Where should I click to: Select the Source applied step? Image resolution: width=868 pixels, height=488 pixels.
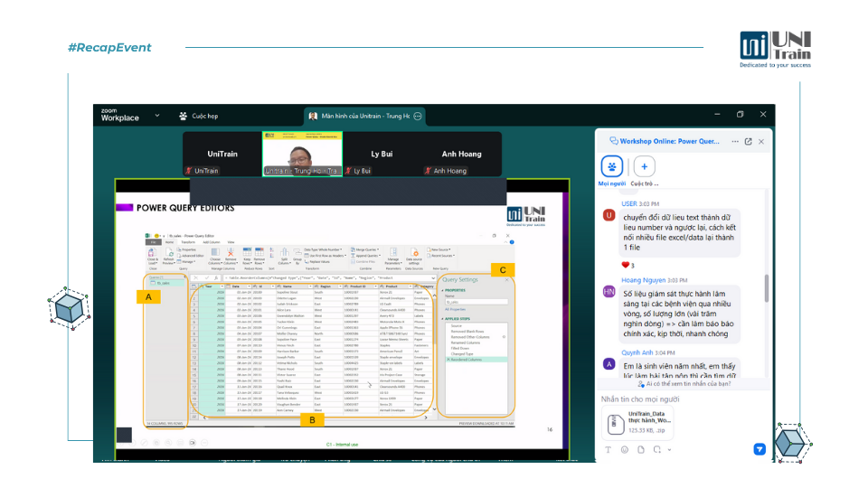coord(456,326)
